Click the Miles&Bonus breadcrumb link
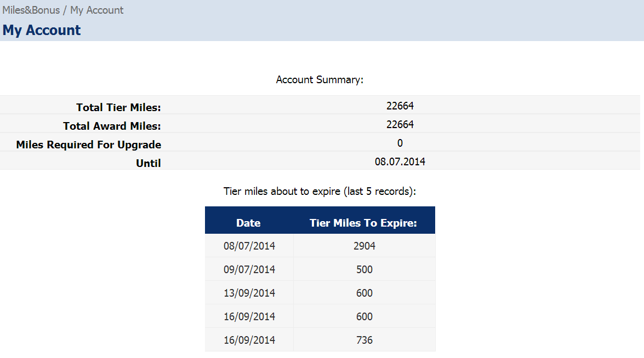 pos(31,10)
